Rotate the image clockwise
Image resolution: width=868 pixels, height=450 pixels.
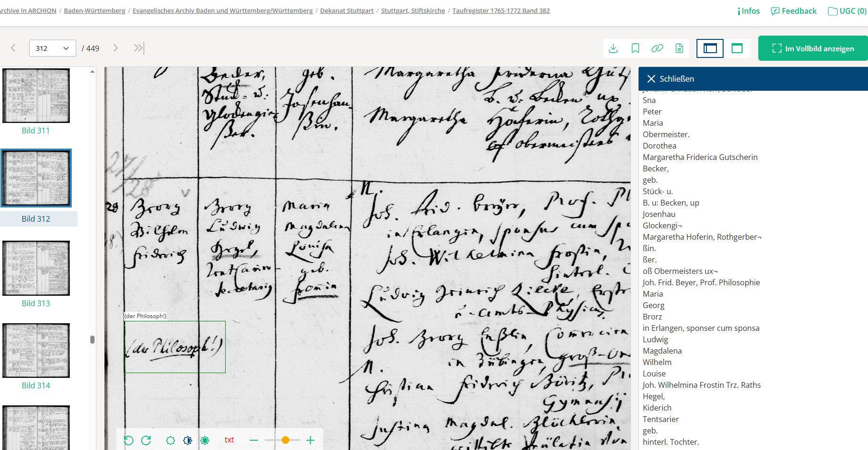(x=146, y=440)
